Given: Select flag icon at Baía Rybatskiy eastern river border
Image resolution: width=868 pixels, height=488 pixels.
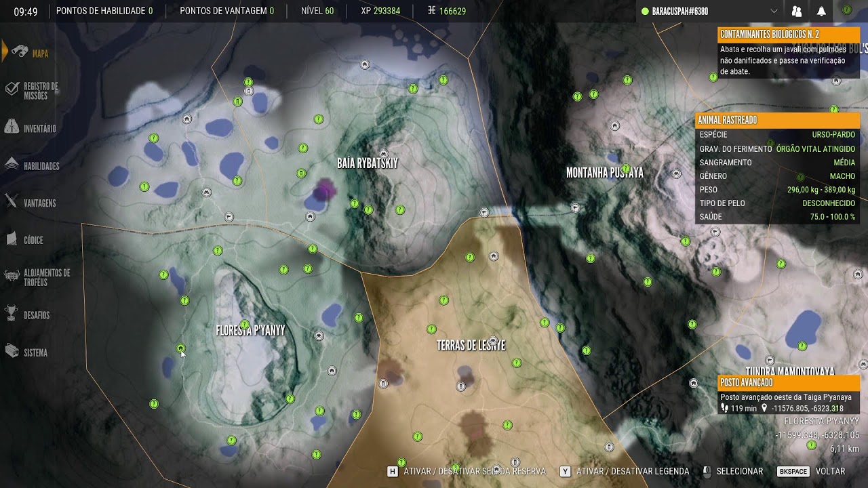Looking at the screenshot, I should click(484, 212).
